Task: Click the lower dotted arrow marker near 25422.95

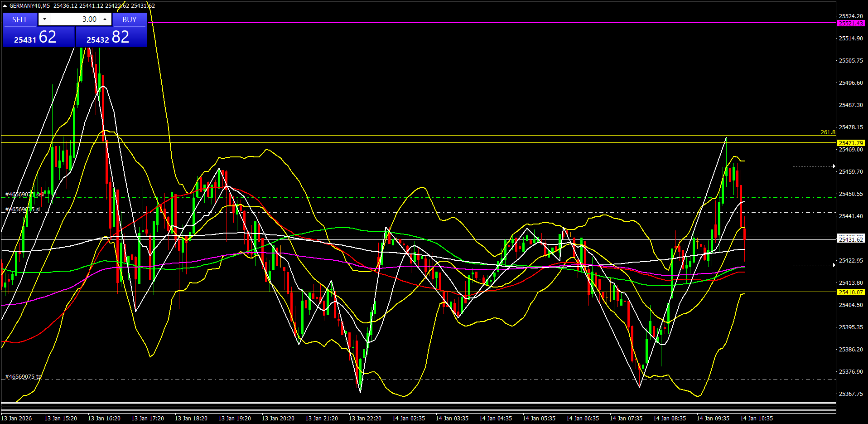Action: [x=814, y=265]
